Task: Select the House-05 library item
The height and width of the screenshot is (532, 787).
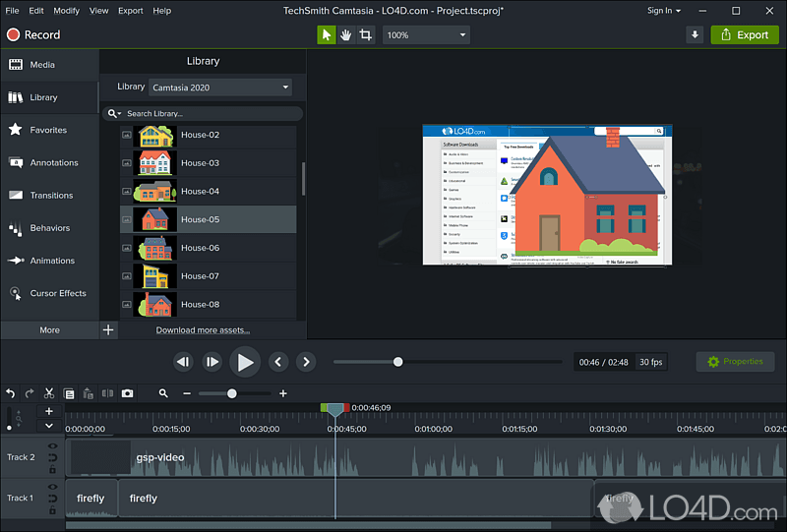Action: [x=208, y=219]
